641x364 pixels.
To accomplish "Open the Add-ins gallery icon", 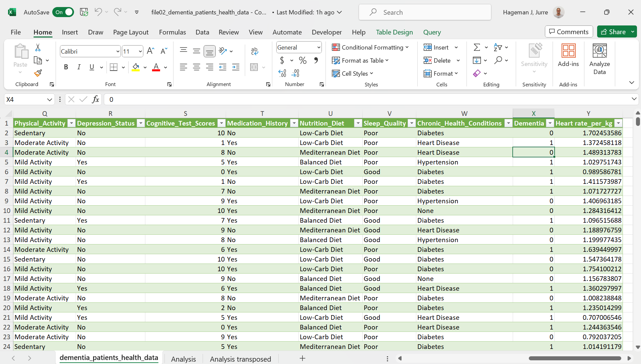I will point(568,55).
